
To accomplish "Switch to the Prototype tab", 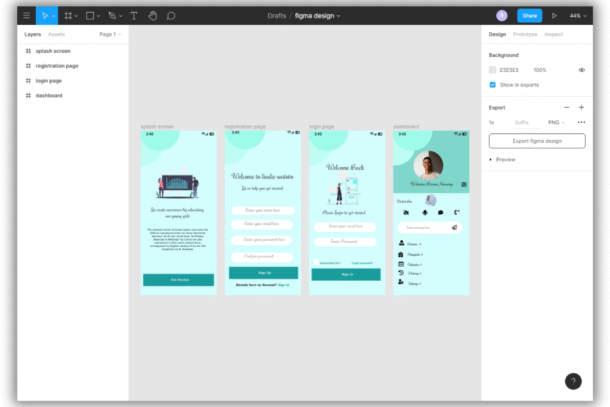I will (525, 34).
